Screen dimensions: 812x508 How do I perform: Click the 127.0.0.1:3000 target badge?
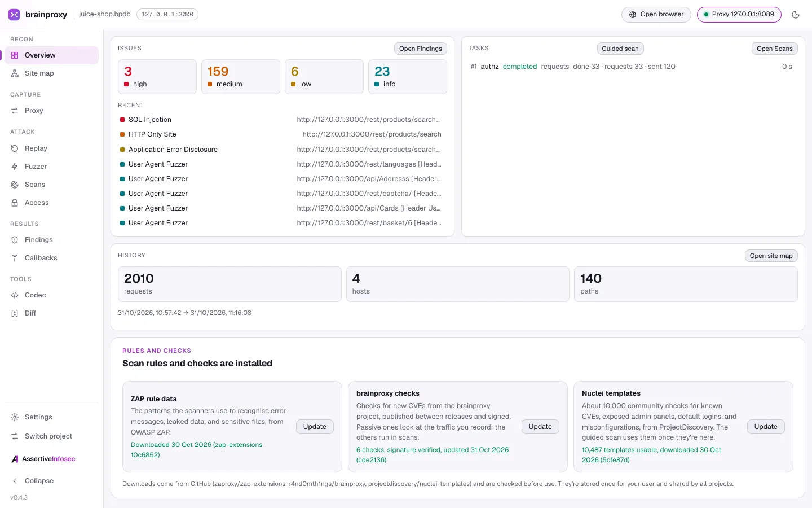tap(167, 15)
